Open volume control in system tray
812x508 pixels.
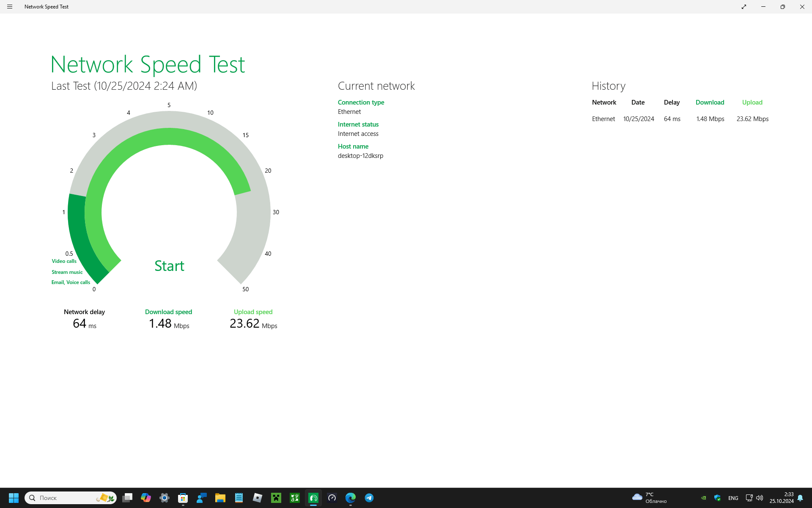[760, 498]
